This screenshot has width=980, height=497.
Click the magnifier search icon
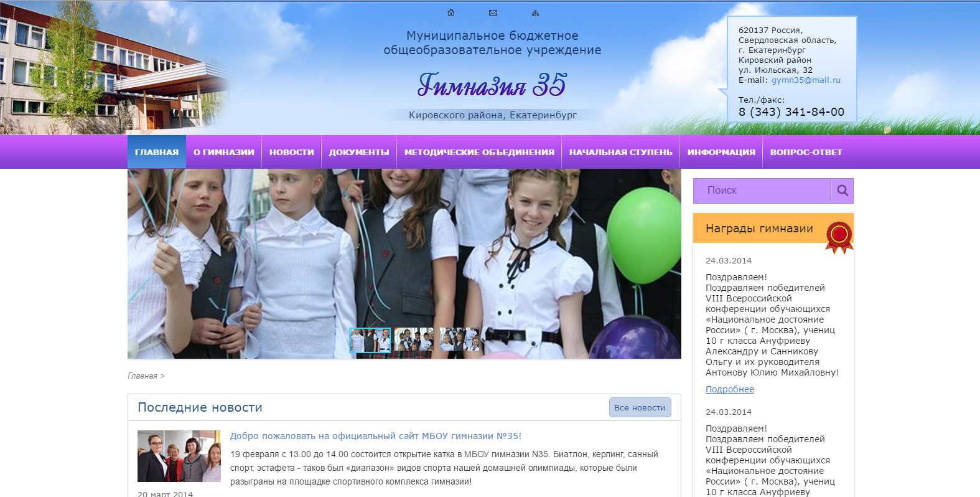coord(842,191)
